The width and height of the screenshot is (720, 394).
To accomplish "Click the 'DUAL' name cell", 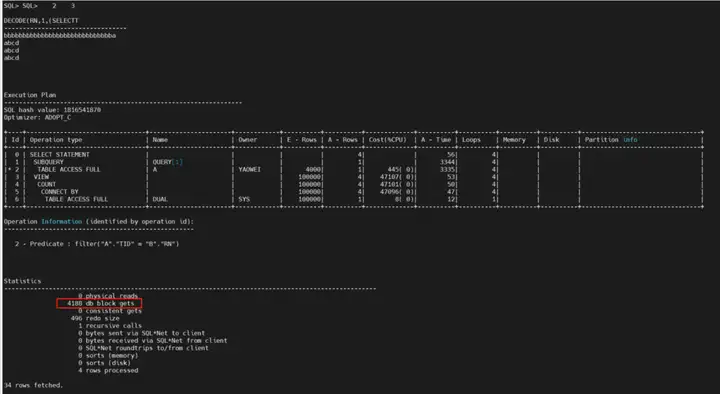I will click(160, 199).
